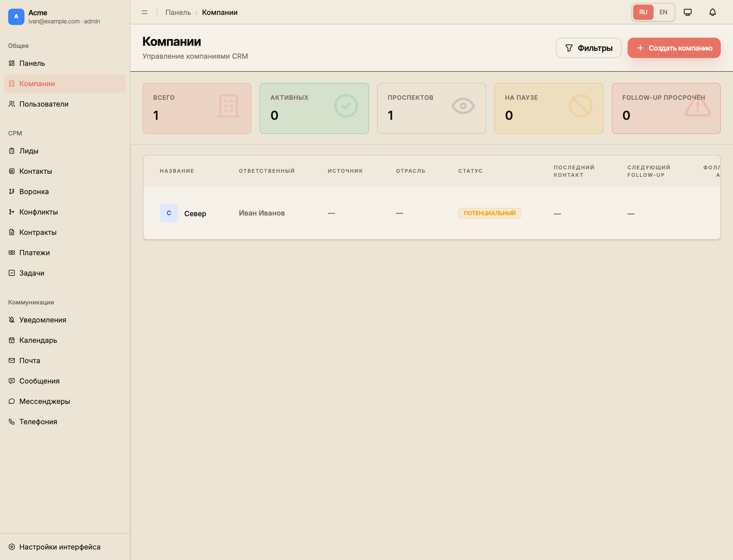733x560 pixels.
Task: Click the Настройки интерфейса gear icon
Action: click(12, 547)
